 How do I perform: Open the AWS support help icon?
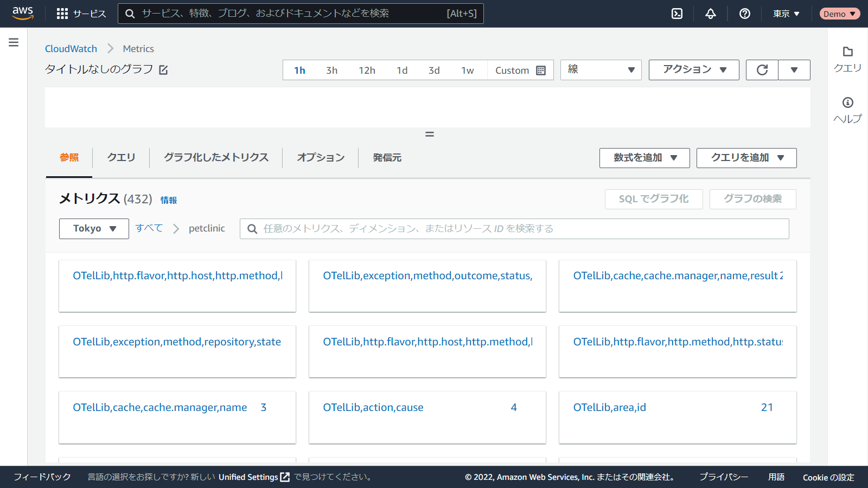click(745, 14)
